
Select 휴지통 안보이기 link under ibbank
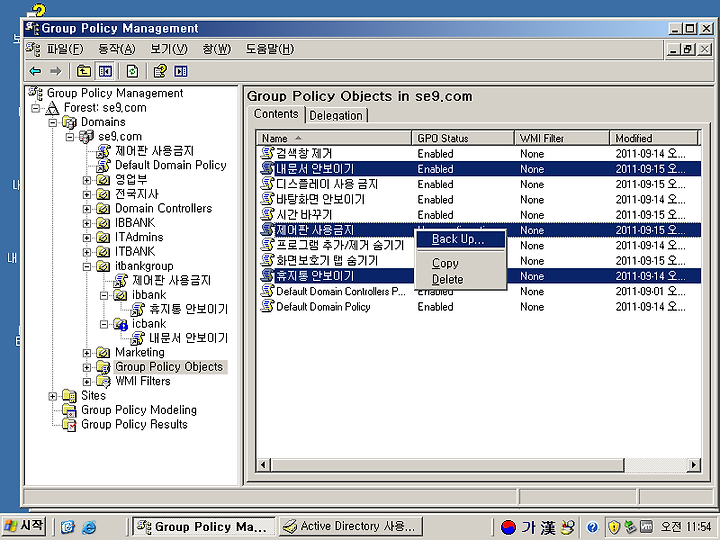(x=189, y=309)
